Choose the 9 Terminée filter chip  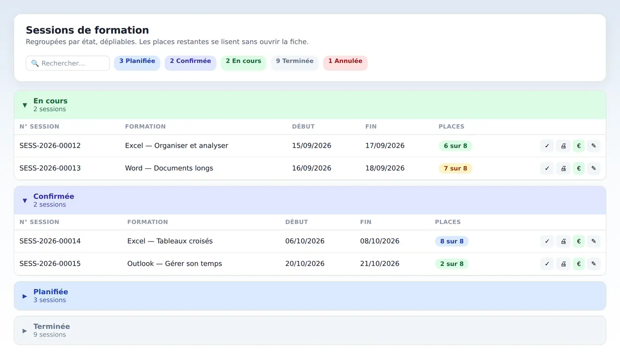coord(295,63)
